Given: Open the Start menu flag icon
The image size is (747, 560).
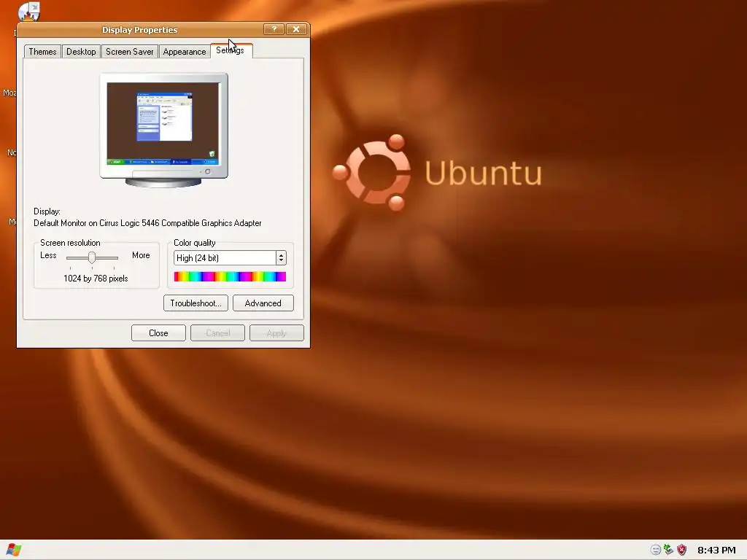Looking at the screenshot, I should (x=14, y=550).
